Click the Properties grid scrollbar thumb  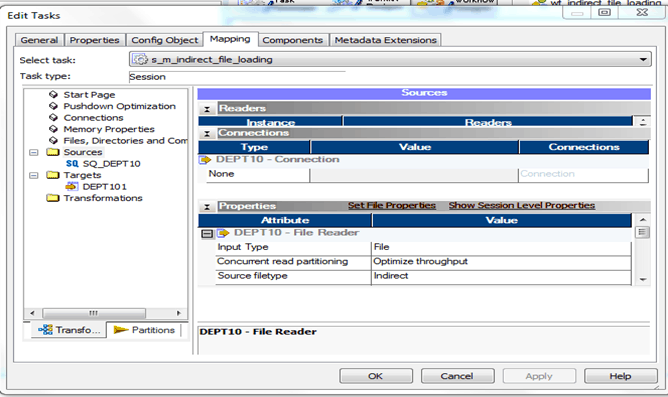click(642, 233)
